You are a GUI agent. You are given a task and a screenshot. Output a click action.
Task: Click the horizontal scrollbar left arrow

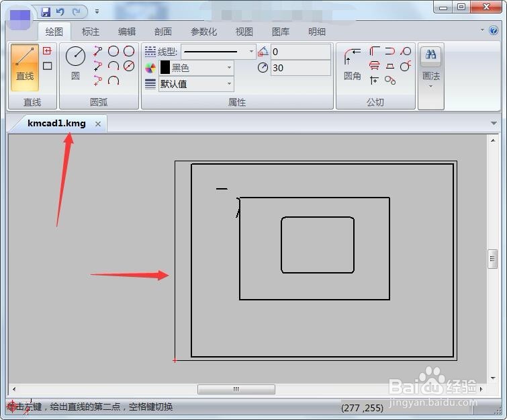click(14, 389)
